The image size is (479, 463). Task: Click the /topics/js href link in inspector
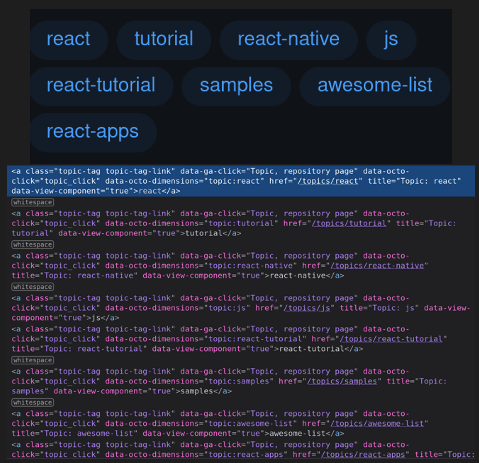[x=307, y=308]
